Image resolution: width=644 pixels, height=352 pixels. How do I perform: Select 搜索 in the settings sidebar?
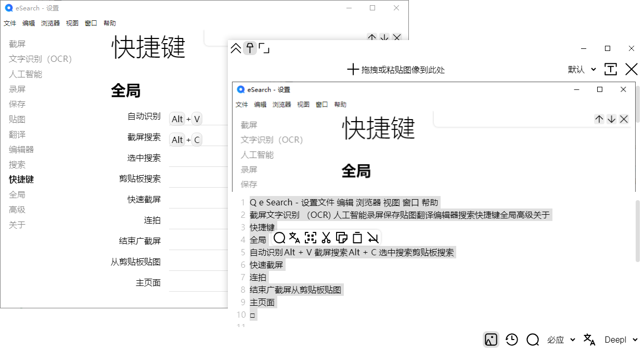tap(17, 165)
